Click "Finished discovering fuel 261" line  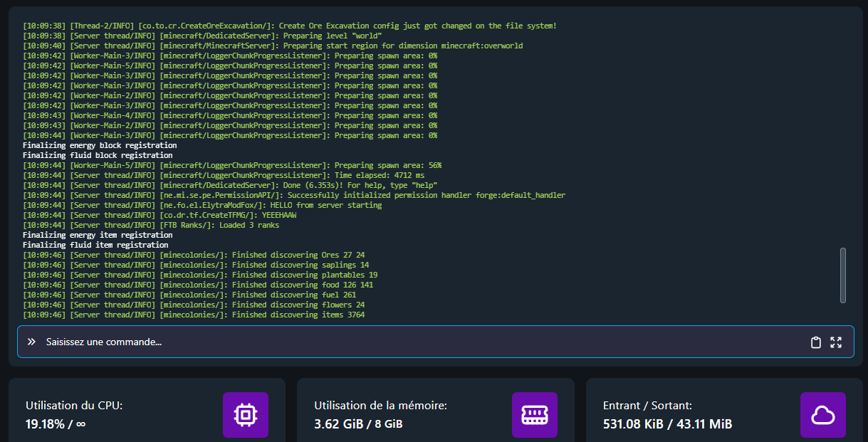[189, 295]
